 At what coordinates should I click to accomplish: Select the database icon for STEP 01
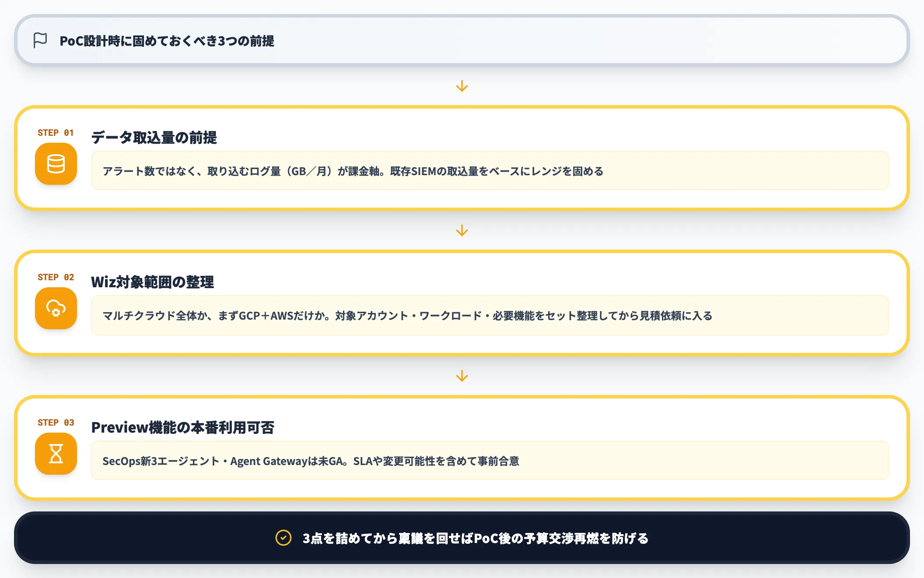tap(56, 165)
